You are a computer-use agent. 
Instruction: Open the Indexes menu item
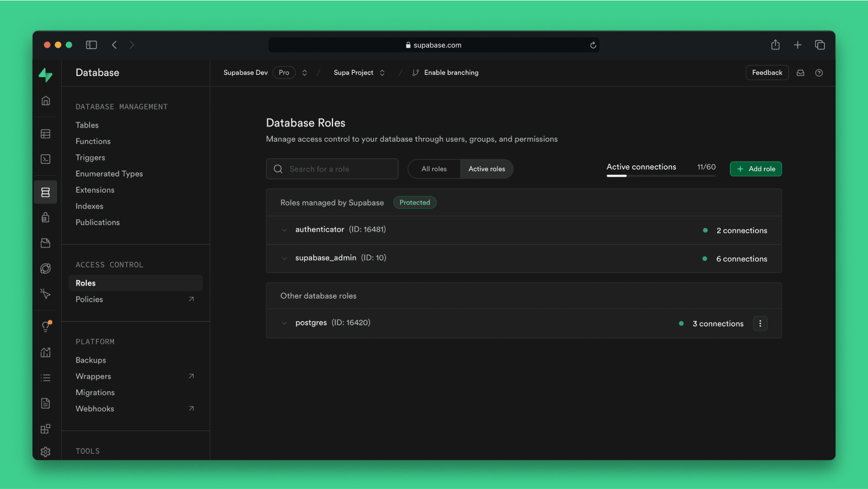[90, 206]
